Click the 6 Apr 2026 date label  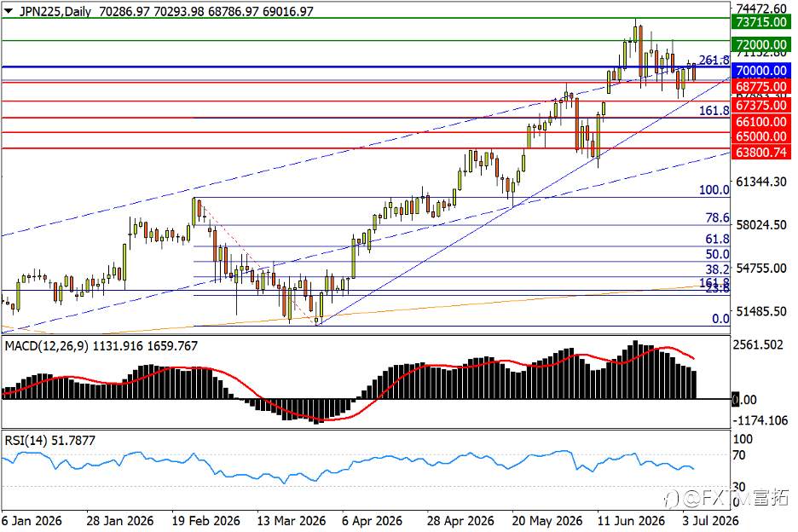coord(372,521)
